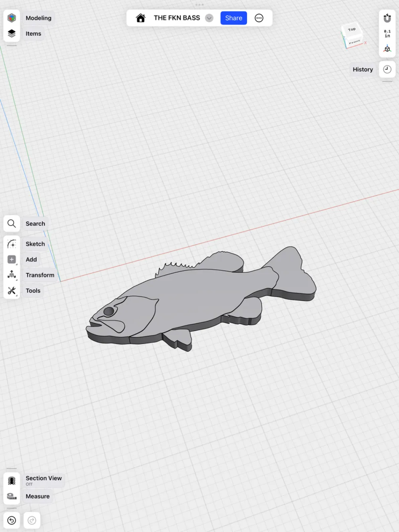Open the more options ellipsis menu
Screen dimensions: 399x532
click(x=259, y=18)
